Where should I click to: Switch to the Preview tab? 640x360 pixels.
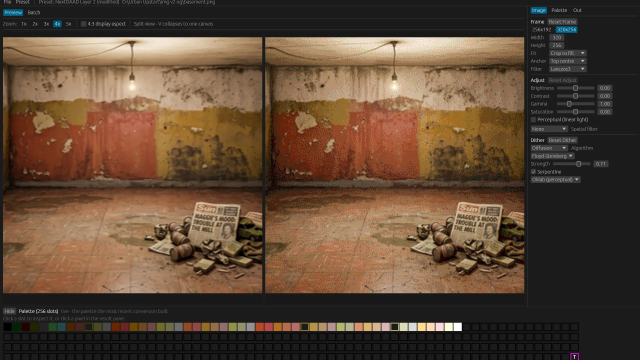tap(13, 13)
